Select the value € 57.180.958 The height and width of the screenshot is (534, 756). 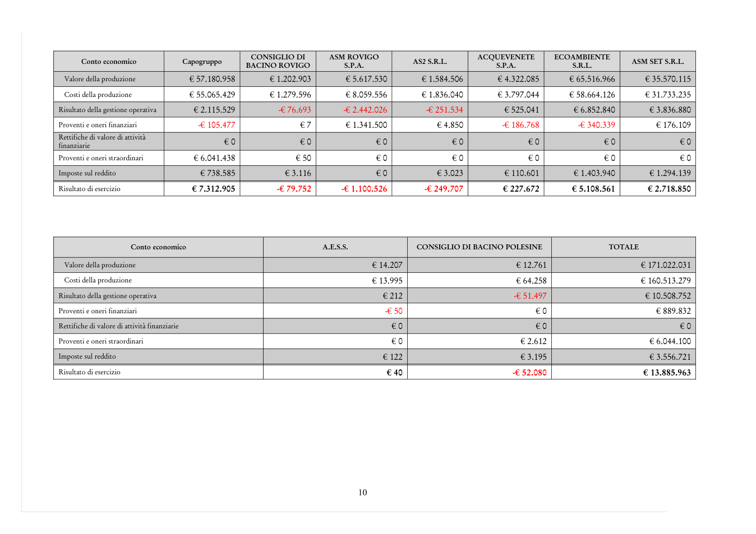pos(212,79)
